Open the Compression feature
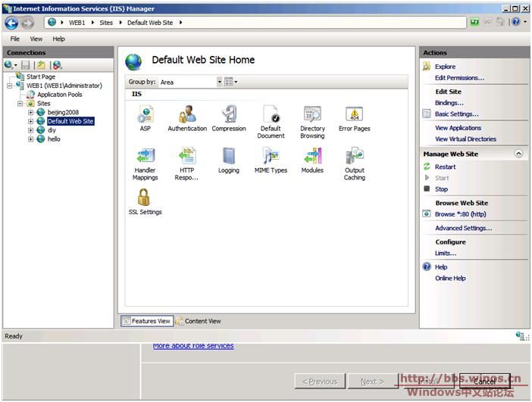532x402 pixels. pyautogui.click(x=229, y=119)
